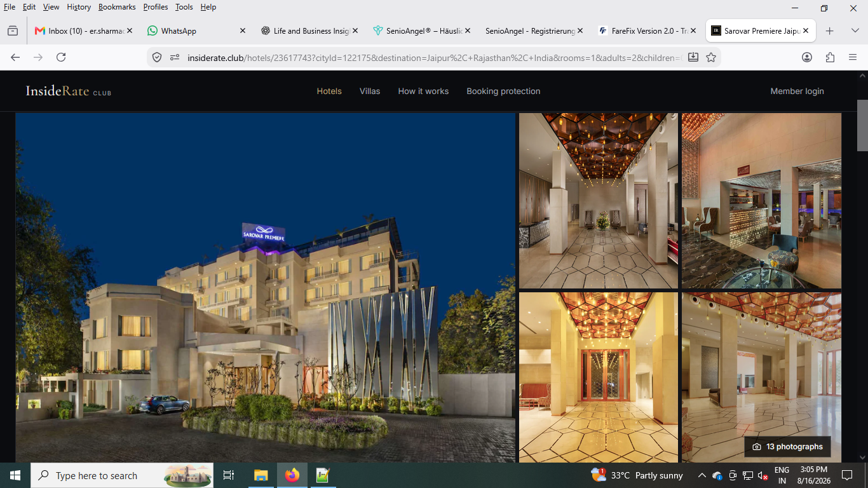Expand the list all tabs dropdown

click(855, 30)
